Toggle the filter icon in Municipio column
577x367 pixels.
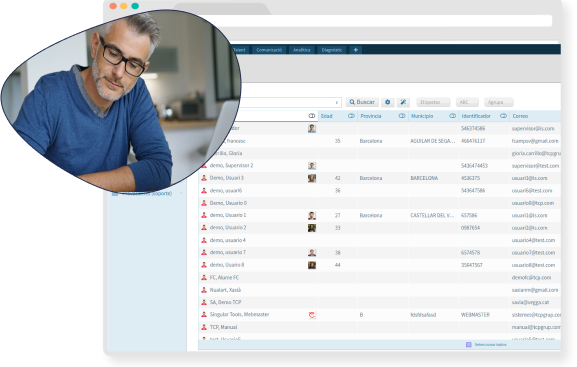coord(453,116)
